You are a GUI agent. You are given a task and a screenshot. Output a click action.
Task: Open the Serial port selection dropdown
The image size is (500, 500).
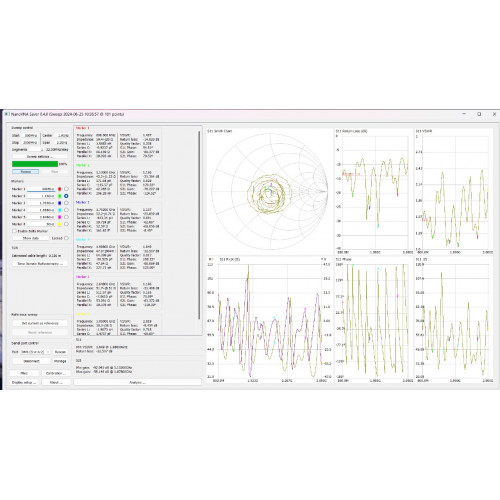click(x=35, y=352)
